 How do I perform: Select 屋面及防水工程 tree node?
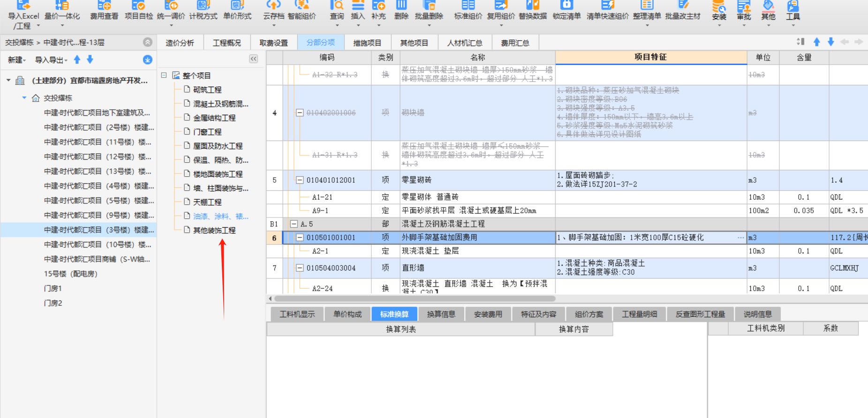point(218,146)
